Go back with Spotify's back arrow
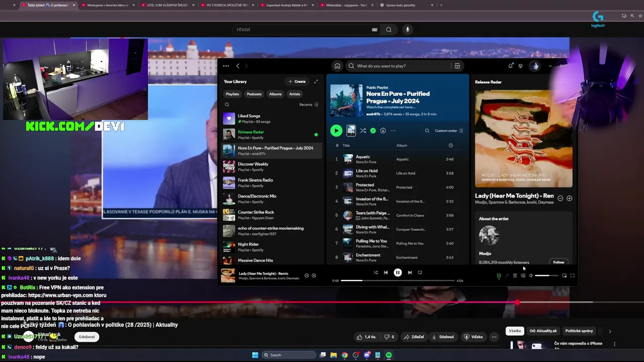 click(238, 66)
